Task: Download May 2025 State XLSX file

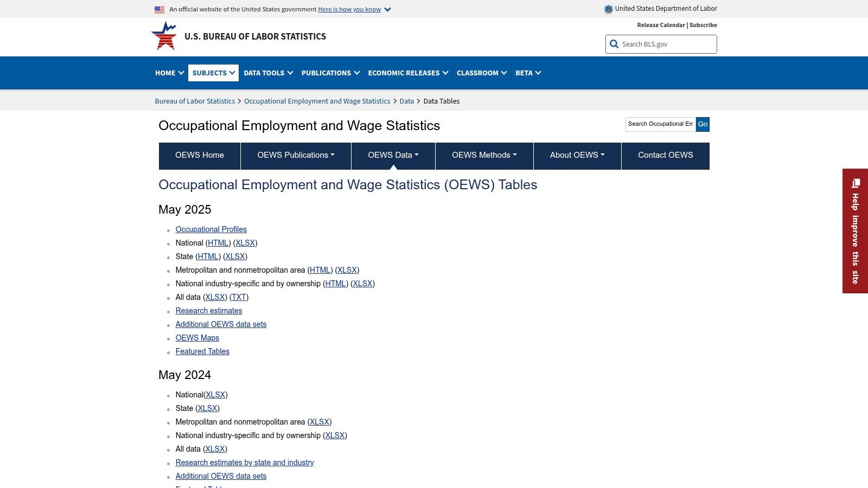Action: [235, 256]
